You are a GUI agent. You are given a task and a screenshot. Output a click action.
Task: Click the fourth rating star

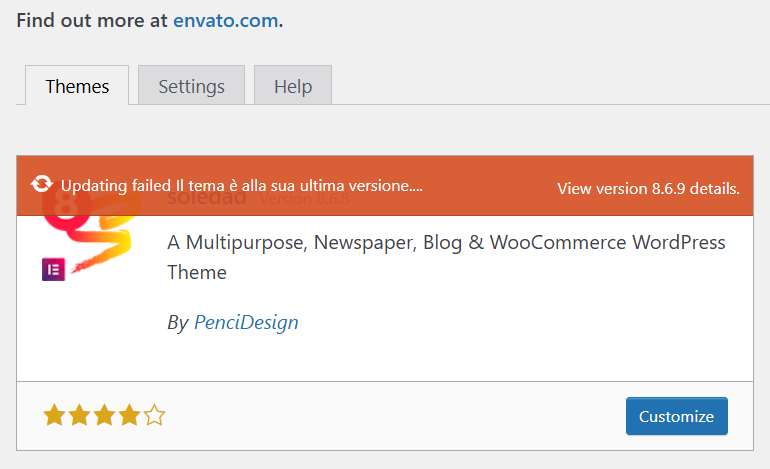coord(129,415)
